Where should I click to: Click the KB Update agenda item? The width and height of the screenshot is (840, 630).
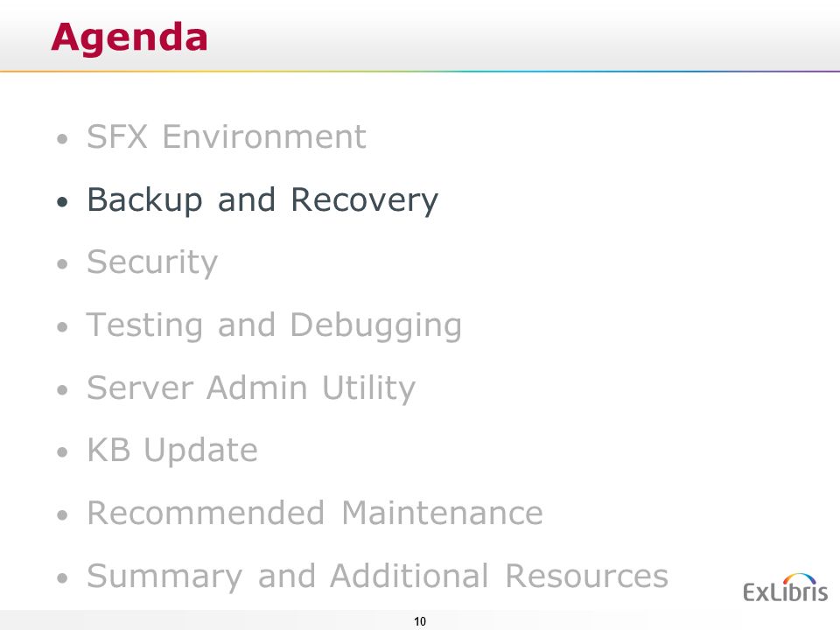click(172, 450)
